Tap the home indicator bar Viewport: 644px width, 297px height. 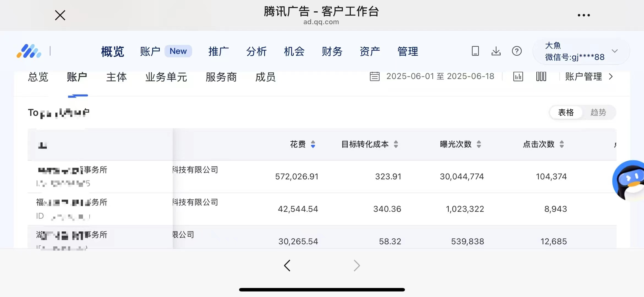pos(322,290)
